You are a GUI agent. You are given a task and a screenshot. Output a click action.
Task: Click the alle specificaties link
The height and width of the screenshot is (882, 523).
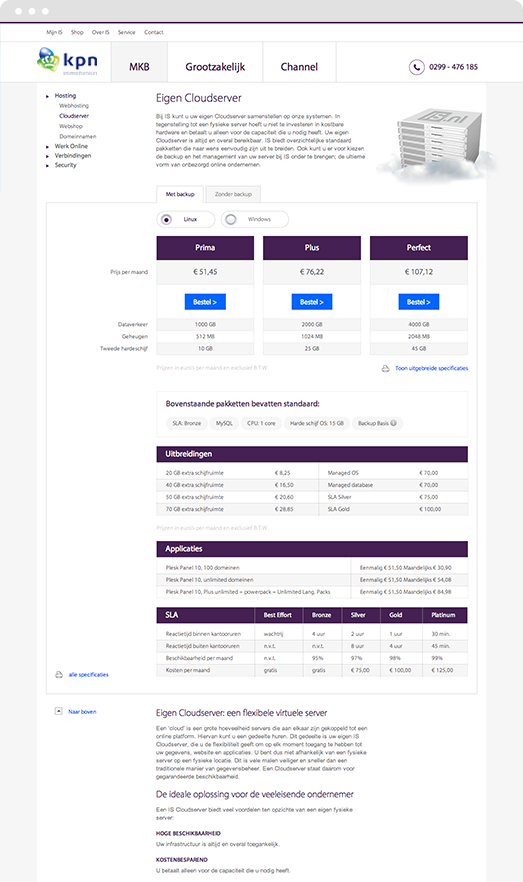point(88,674)
